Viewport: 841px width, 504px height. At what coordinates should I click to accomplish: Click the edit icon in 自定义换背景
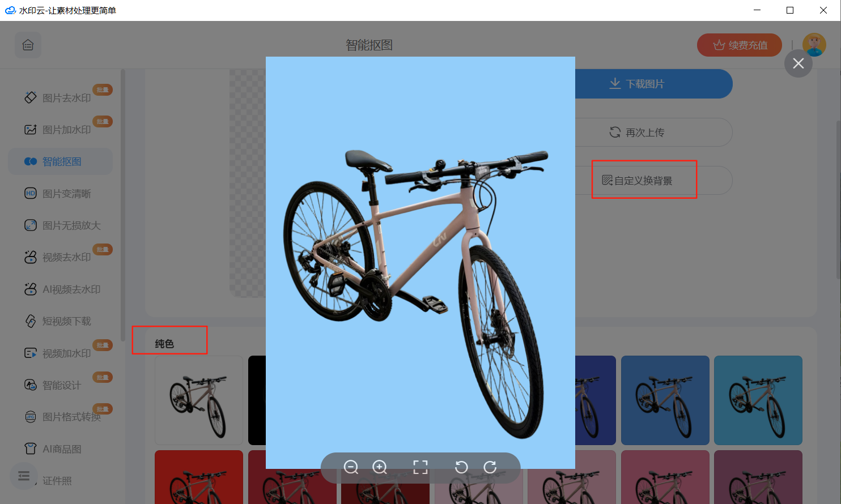[x=607, y=180]
